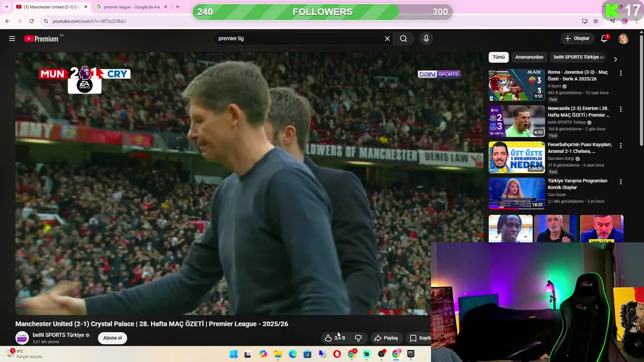The height and width of the screenshot is (362, 644).
Task: Open Opera browser from the taskbar
Action: point(337,354)
